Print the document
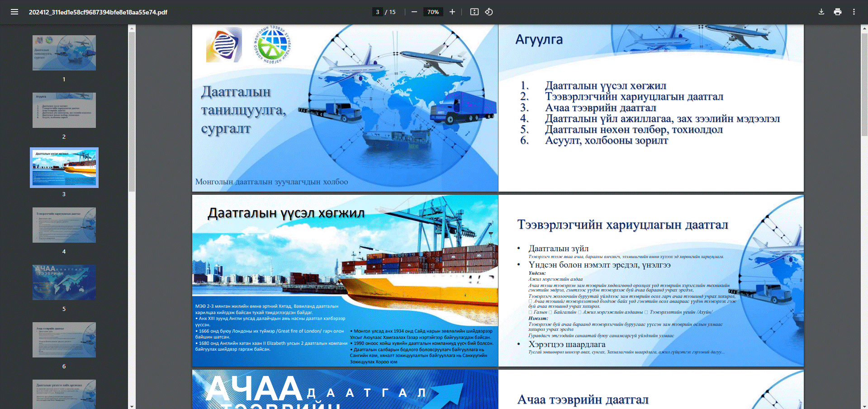 click(x=837, y=12)
